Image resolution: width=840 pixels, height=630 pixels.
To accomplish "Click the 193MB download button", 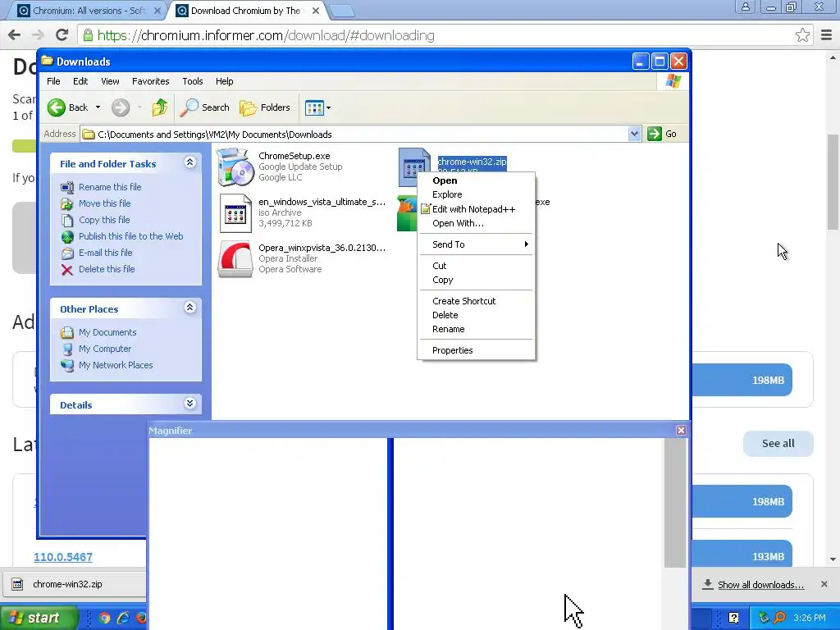I will 742,555.
